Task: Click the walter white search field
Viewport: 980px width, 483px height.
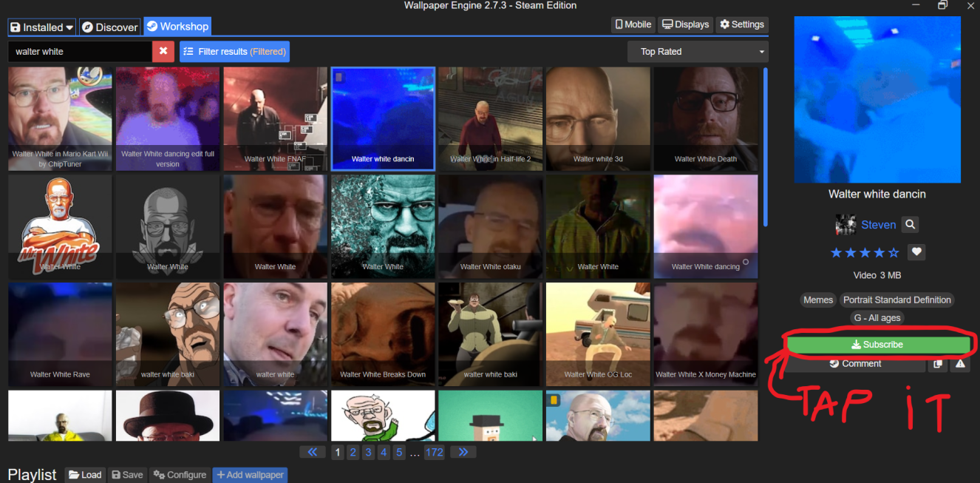Action: 80,52
